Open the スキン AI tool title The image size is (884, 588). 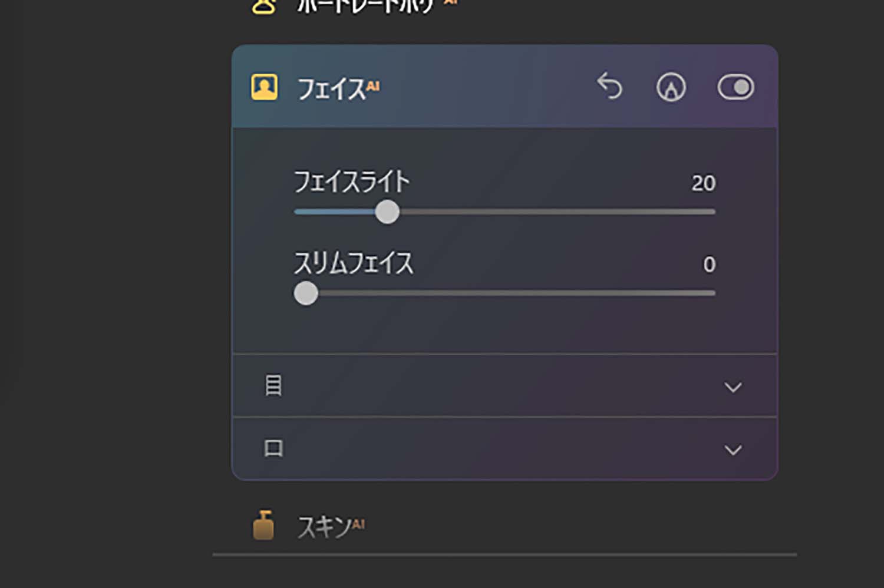[x=325, y=527]
